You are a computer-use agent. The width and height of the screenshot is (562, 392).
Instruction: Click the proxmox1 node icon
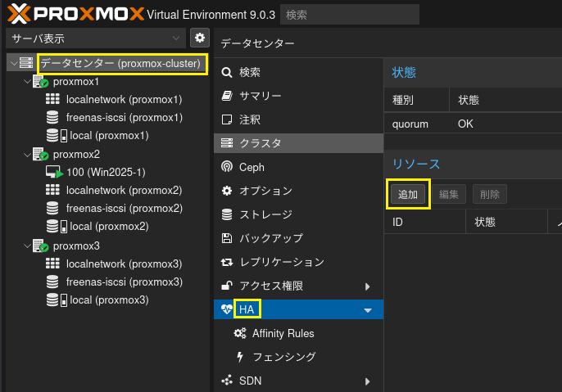40,81
